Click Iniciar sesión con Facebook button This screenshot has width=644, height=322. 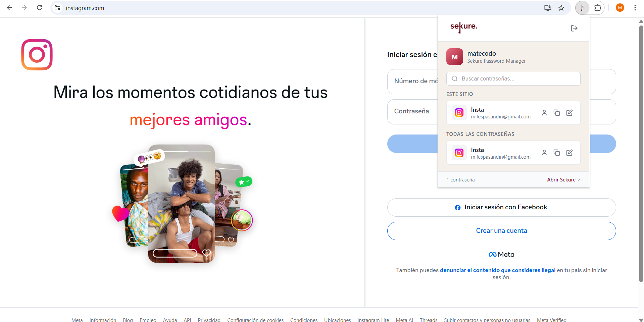point(501,207)
